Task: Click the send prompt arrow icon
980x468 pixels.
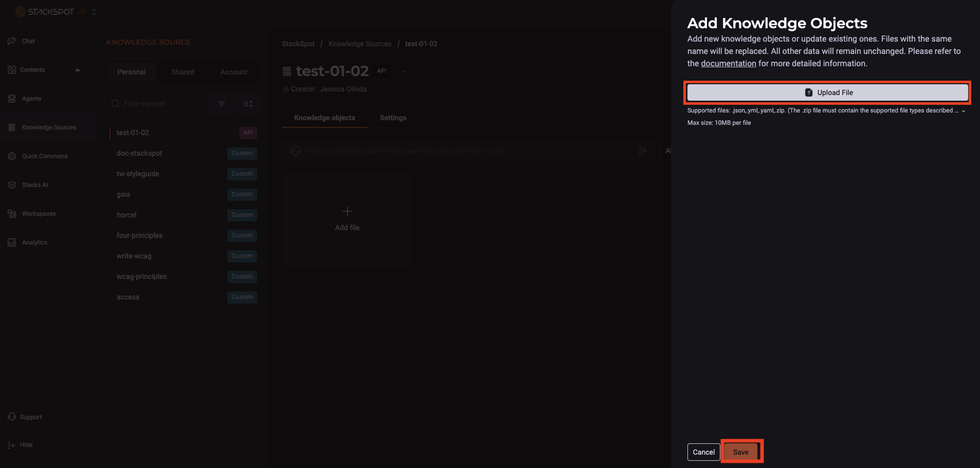Action: click(x=642, y=151)
